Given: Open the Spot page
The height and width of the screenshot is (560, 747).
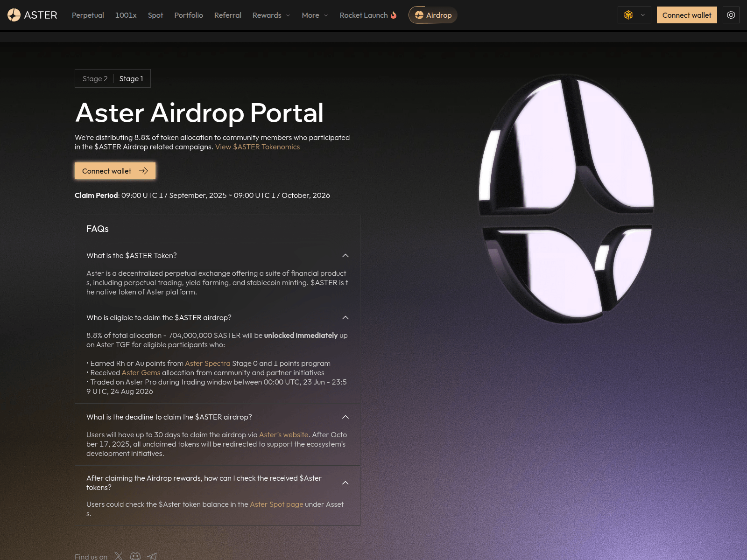Looking at the screenshot, I should tap(155, 15).
